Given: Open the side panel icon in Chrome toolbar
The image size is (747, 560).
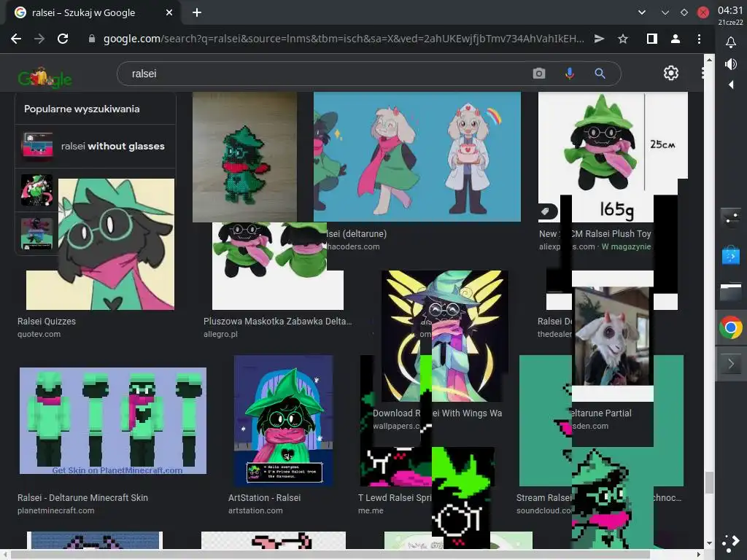Looking at the screenshot, I should click(651, 39).
